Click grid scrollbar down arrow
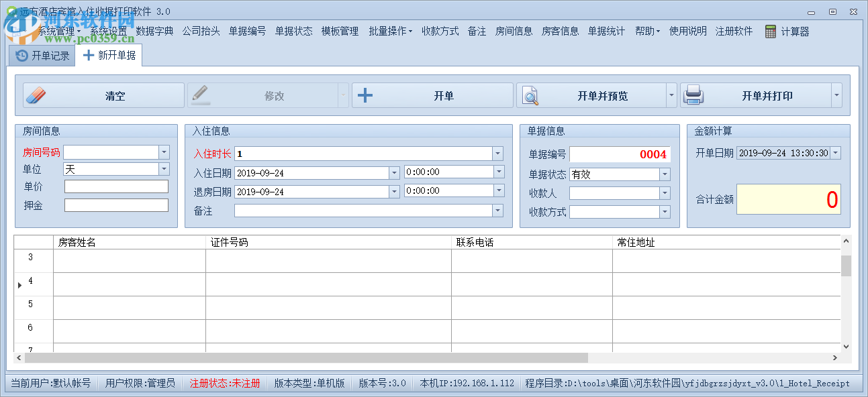 (846, 346)
